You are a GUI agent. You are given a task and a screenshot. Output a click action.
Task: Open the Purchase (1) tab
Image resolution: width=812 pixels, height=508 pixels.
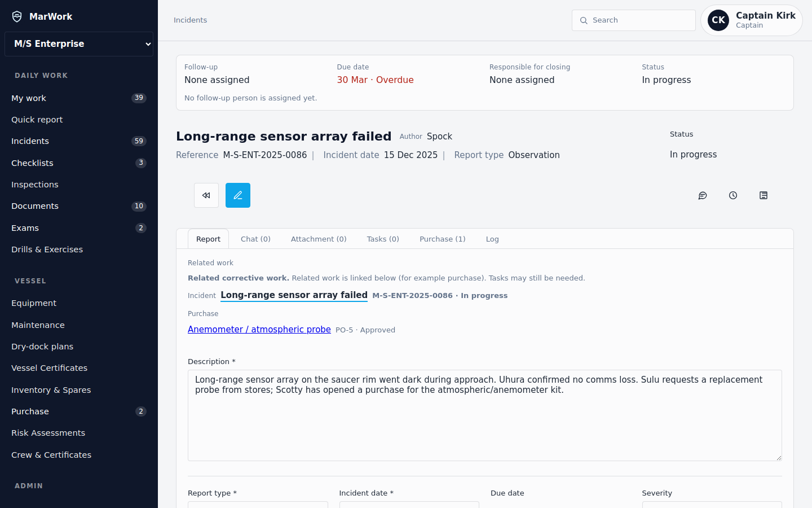click(x=443, y=239)
